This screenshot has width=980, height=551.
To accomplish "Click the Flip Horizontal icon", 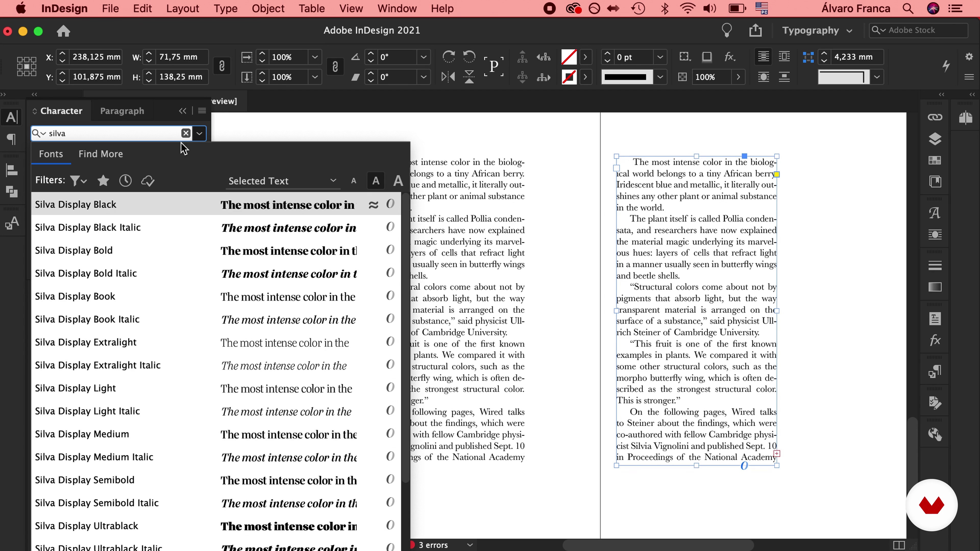I will 448,77.
